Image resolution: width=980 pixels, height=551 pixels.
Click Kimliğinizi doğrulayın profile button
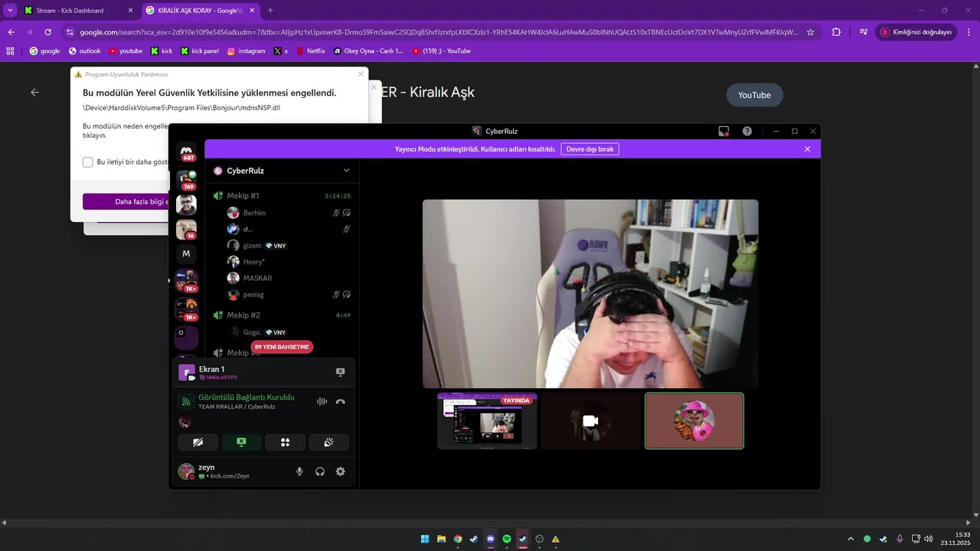pyautogui.click(x=916, y=32)
